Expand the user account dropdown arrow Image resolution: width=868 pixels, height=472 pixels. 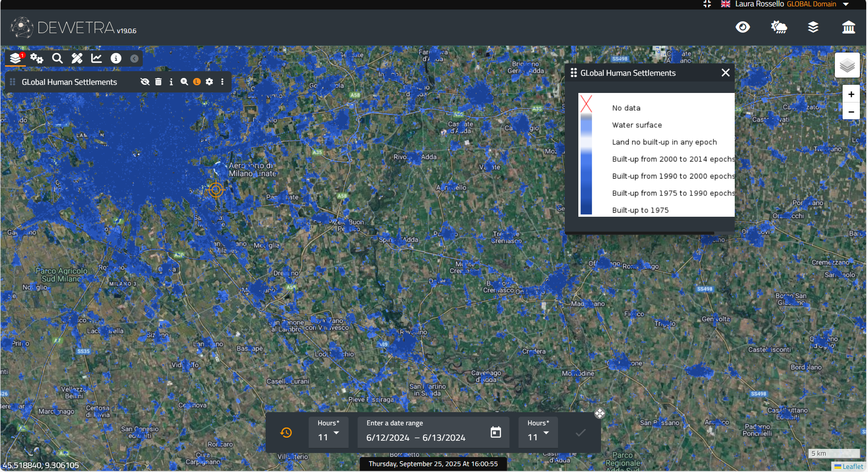coord(846,4)
